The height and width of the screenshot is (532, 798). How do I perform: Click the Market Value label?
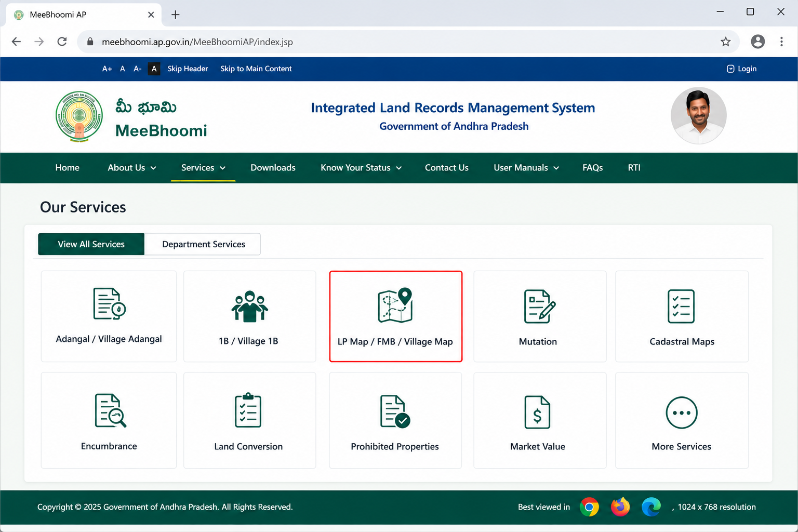tap(538, 447)
